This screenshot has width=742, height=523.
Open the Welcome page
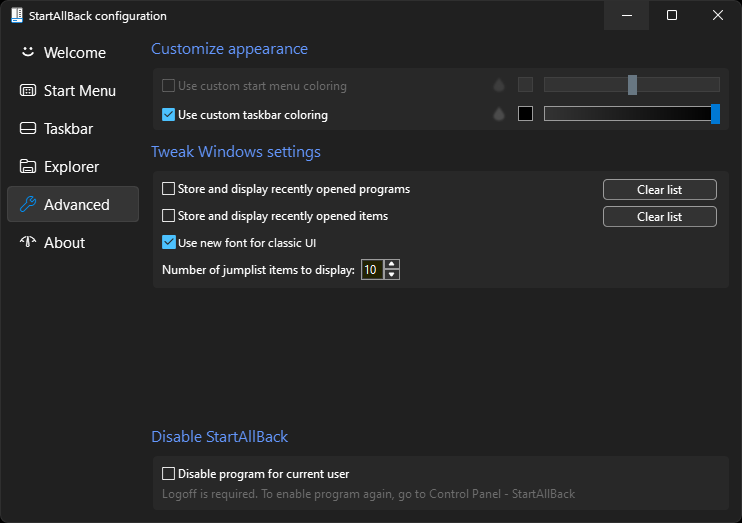tap(73, 53)
